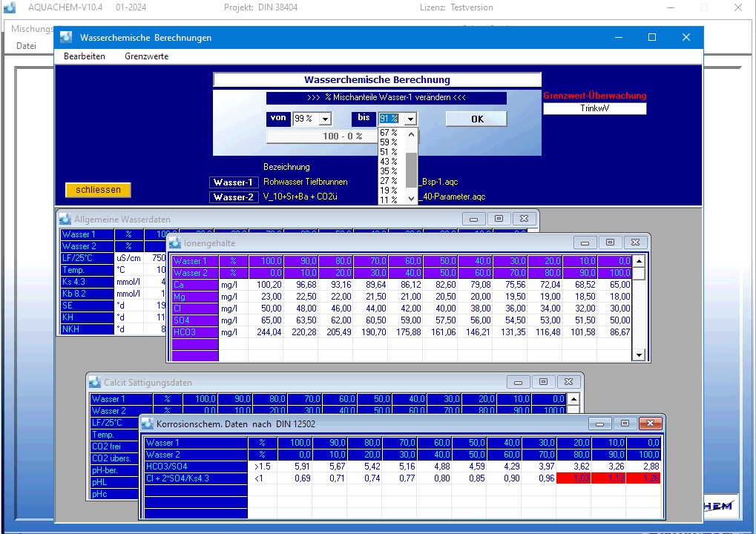Open the Bearbeiten menu
756x534 pixels.
click(x=85, y=56)
